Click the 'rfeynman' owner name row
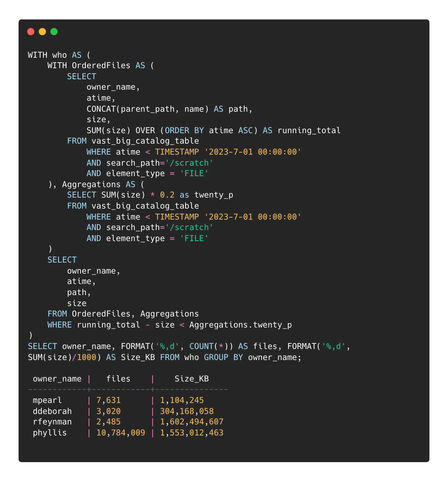The height and width of the screenshot is (481, 448). [x=52, y=422]
